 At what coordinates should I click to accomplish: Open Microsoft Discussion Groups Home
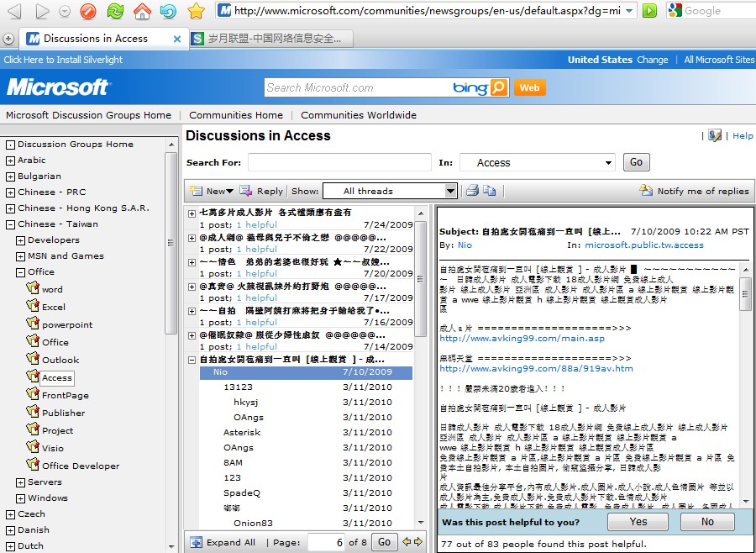88,115
